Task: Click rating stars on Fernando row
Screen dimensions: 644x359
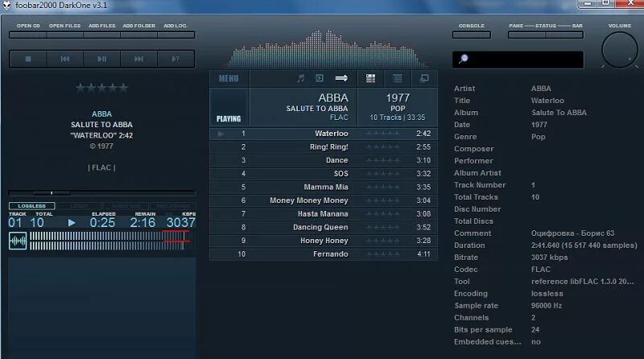Action: pyautogui.click(x=382, y=254)
